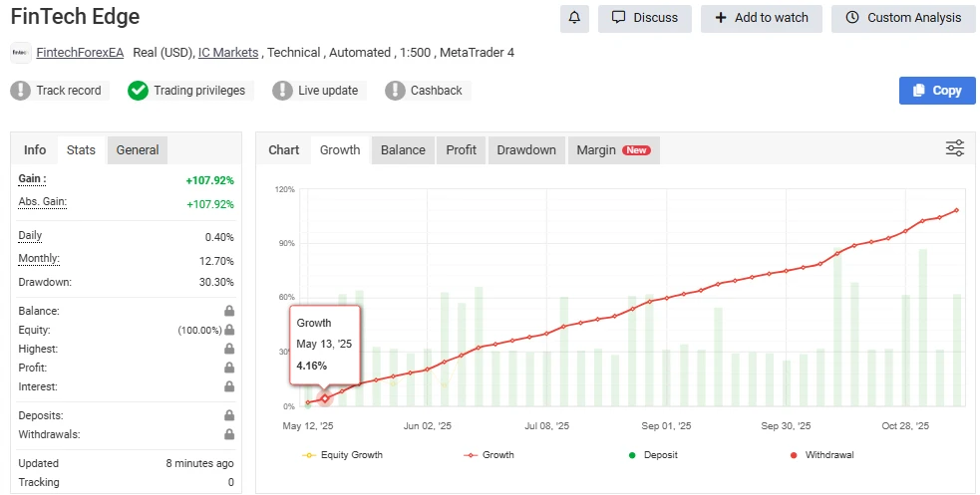Click the bell notification icon
Image resolution: width=980 pixels, height=495 pixels.
[x=574, y=18]
